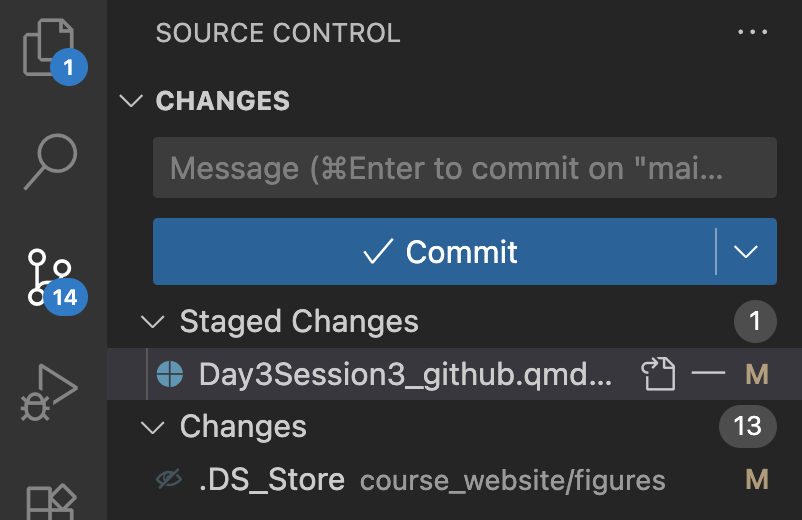
Task: Open the Commit button dropdown arrow
Action: [746, 251]
